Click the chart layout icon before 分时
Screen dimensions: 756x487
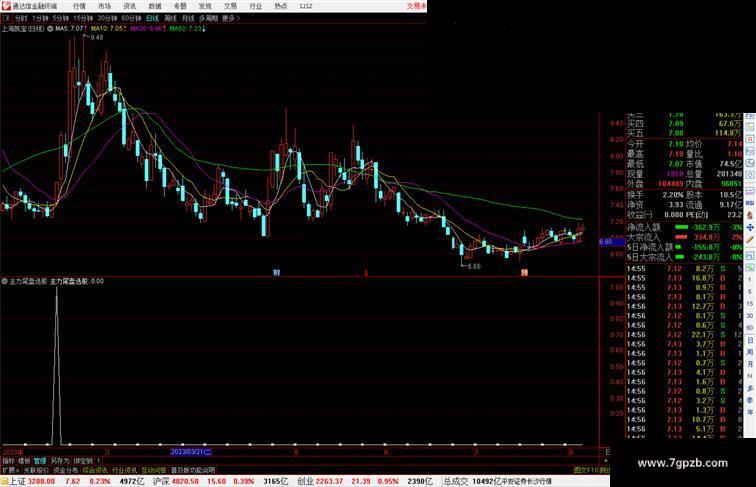pos(6,18)
